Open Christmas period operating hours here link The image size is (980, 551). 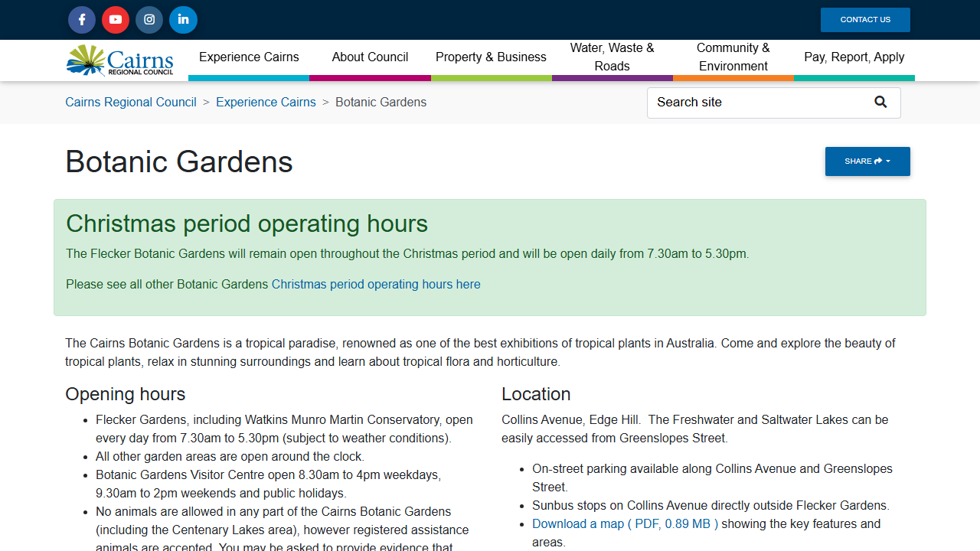point(376,285)
